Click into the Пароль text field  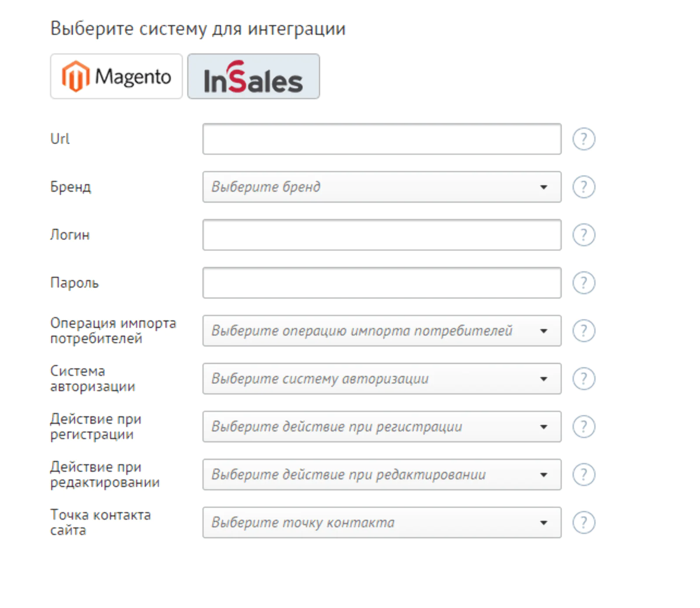click(x=382, y=283)
